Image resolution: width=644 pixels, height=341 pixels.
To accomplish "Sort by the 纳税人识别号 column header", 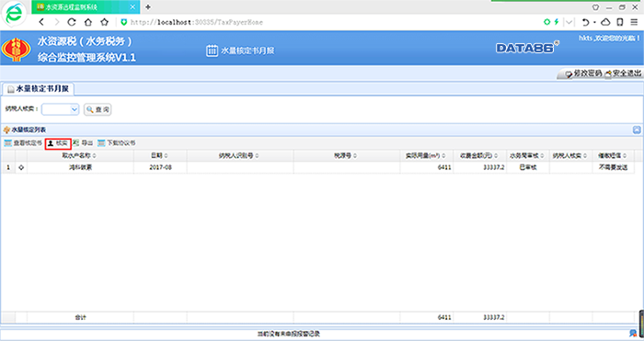I will tap(240, 156).
